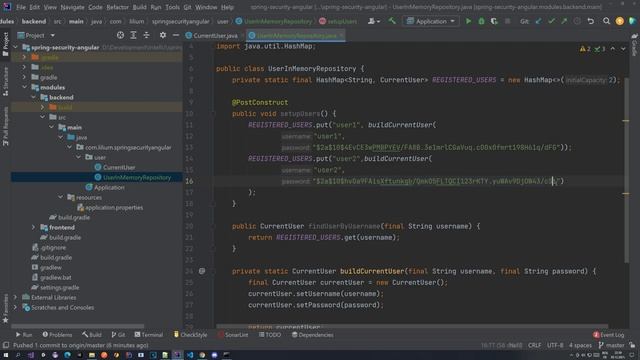The height and width of the screenshot is (360, 640).
Task: Build the project with the hammer icon
Action: (392, 21)
